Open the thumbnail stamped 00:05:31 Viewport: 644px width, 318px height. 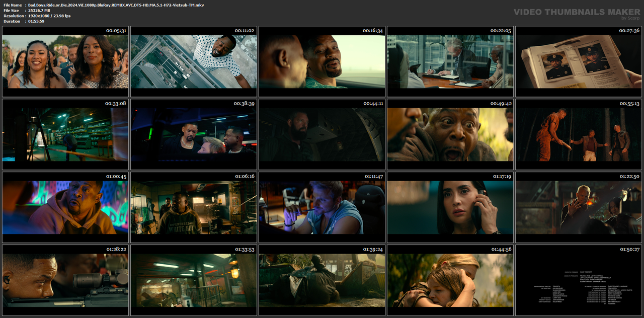click(x=65, y=61)
